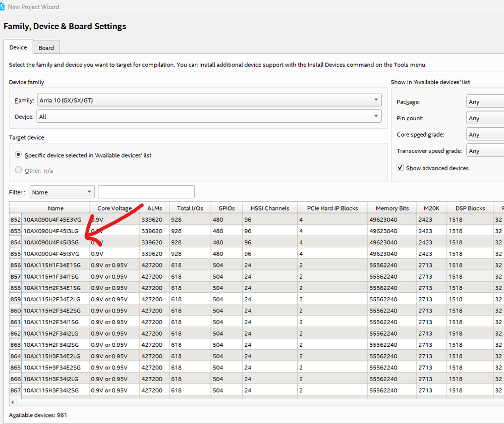504x424 pixels.
Task: Open the Pin count dropdown
Action: tap(485, 118)
